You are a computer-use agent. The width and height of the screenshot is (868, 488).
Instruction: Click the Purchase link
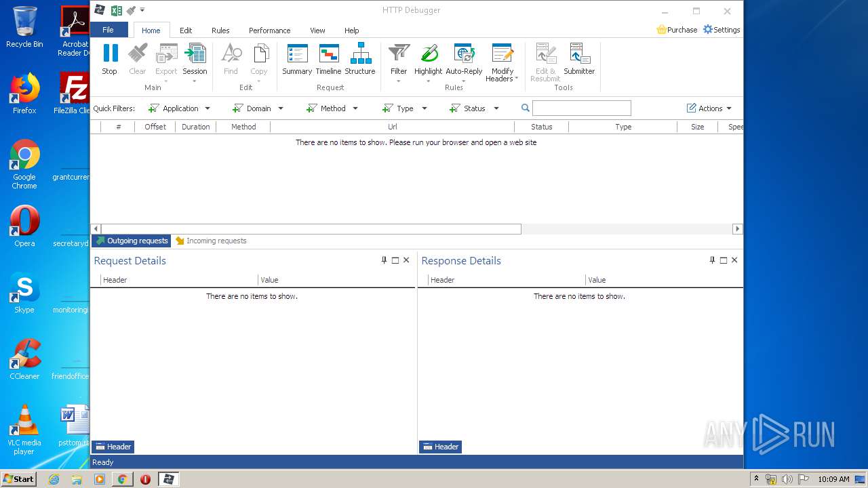point(677,30)
